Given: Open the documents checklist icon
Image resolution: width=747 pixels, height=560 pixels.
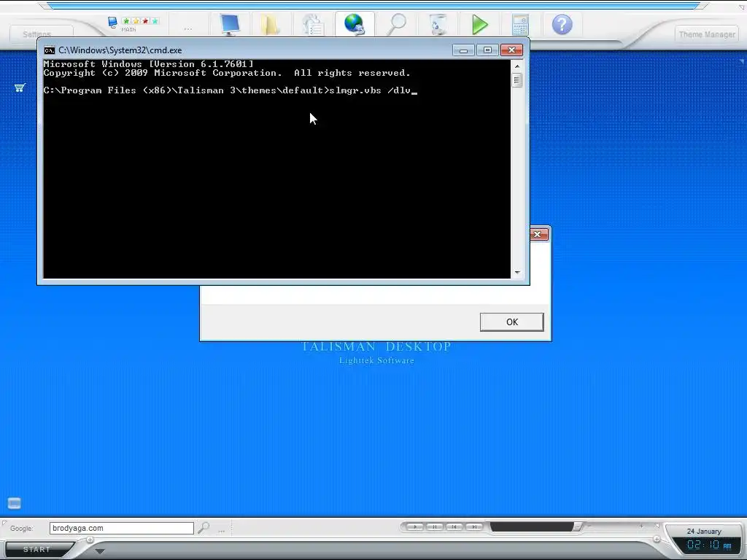Looking at the screenshot, I should coord(313,25).
